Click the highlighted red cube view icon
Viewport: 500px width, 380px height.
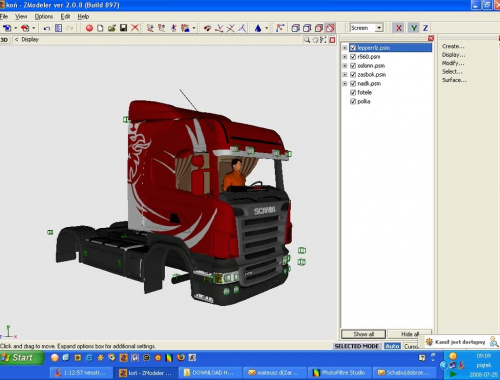pos(330,28)
